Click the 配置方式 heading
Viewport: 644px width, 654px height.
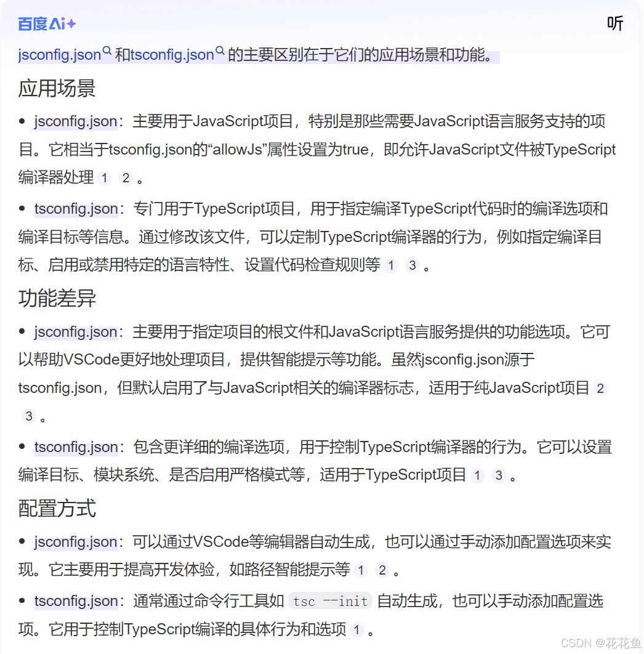[x=57, y=509]
